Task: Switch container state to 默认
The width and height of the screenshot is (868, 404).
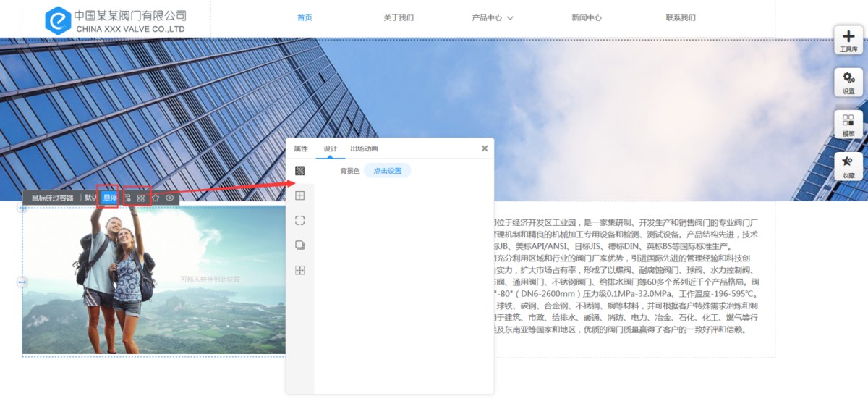Action: click(x=91, y=198)
